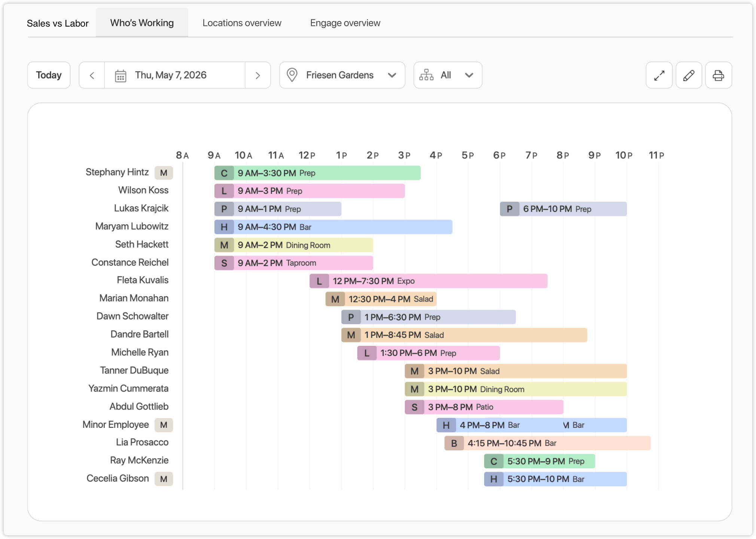Select the Engage overview tab
The image size is (756, 539).
pos(345,23)
